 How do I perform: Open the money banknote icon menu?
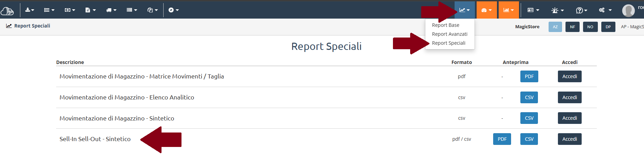70,10
